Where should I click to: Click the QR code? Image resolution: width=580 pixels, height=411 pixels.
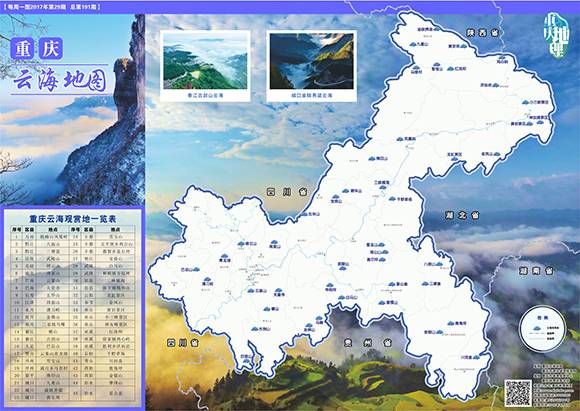pyautogui.click(x=518, y=393)
